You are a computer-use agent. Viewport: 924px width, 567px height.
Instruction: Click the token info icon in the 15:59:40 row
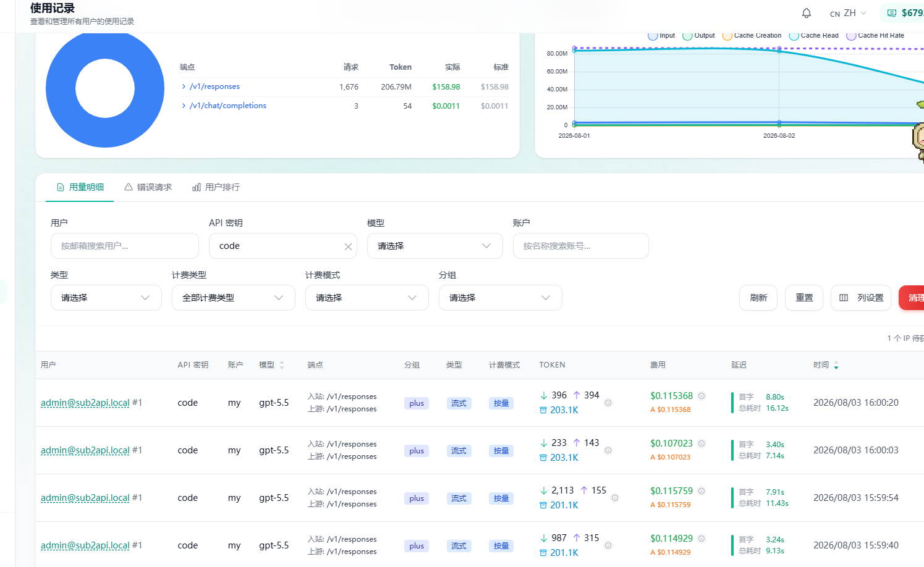click(608, 545)
